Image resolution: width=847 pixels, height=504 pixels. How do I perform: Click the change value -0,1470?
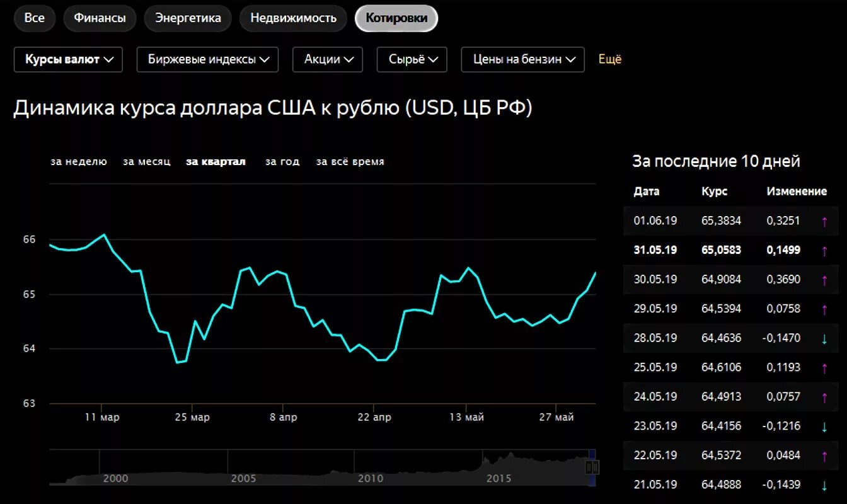point(781,338)
